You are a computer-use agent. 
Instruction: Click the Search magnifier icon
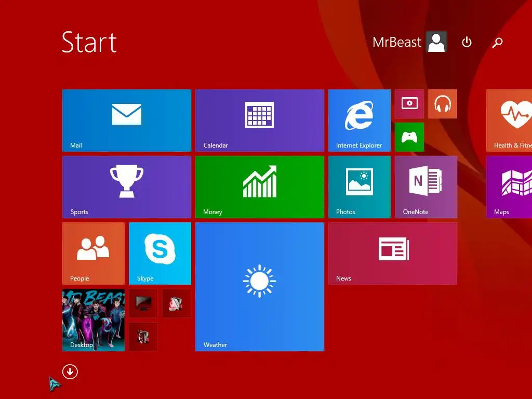tap(497, 43)
